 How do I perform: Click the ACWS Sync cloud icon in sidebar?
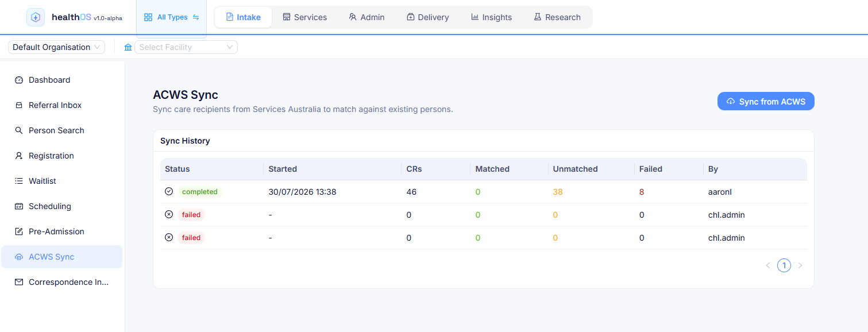(x=19, y=257)
